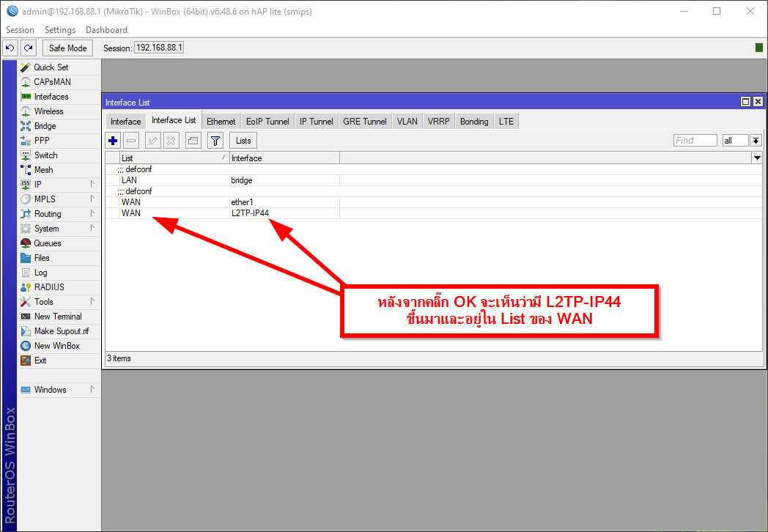Click Make Supout.rif in sidebar
768x532 pixels.
click(x=59, y=331)
